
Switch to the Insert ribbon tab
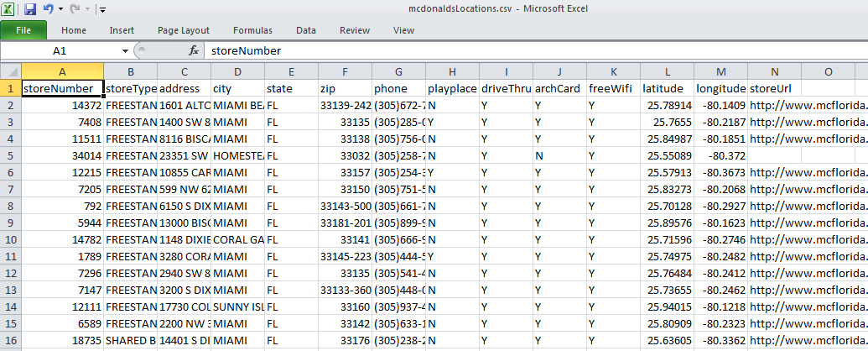(122, 30)
